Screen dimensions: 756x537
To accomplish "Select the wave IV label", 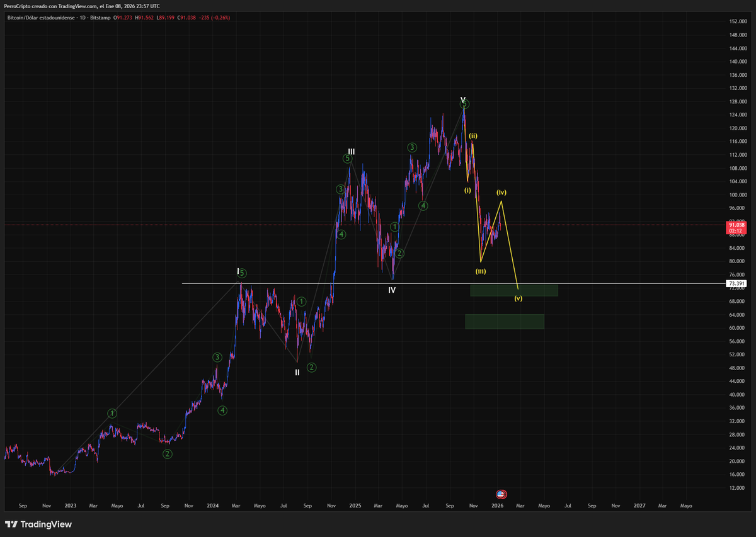I will click(x=392, y=290).
